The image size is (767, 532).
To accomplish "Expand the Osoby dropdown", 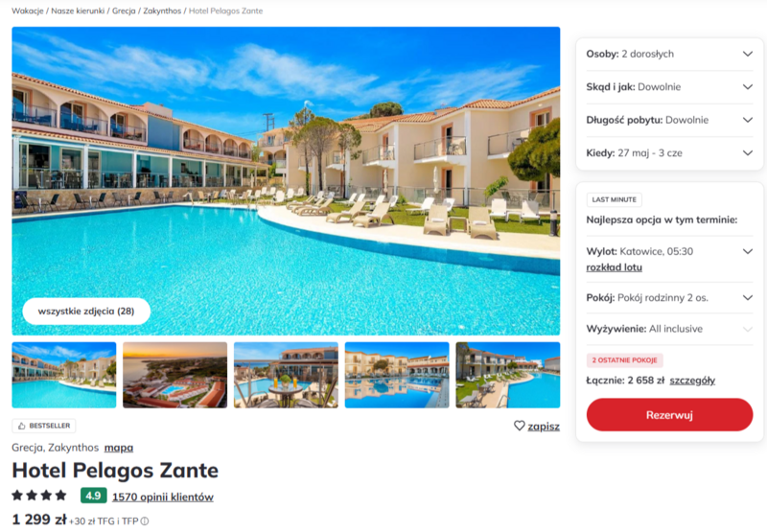I will coord(669,54).
